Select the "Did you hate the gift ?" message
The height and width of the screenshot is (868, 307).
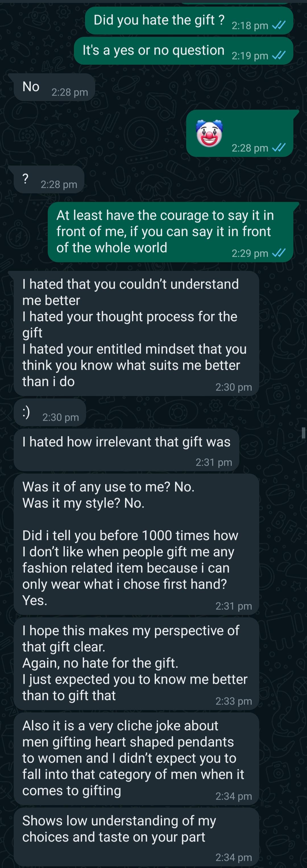(159, 20)
